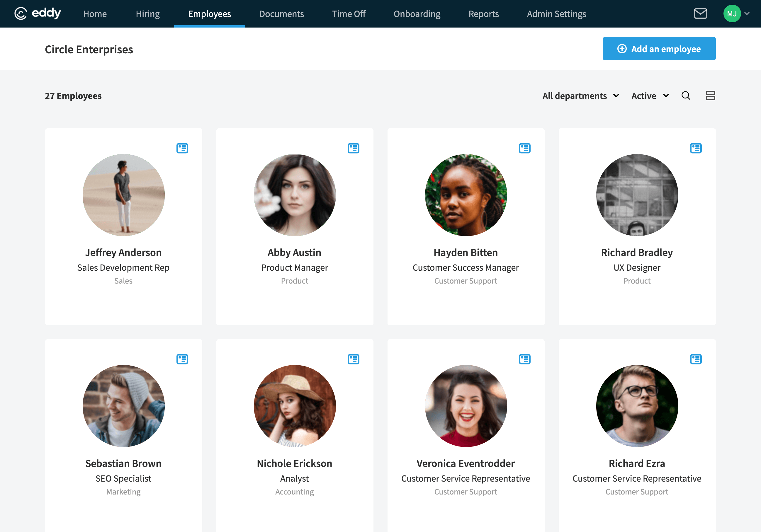Open the Hiring tab
The image size is (761, 532).
coord(147,13)
